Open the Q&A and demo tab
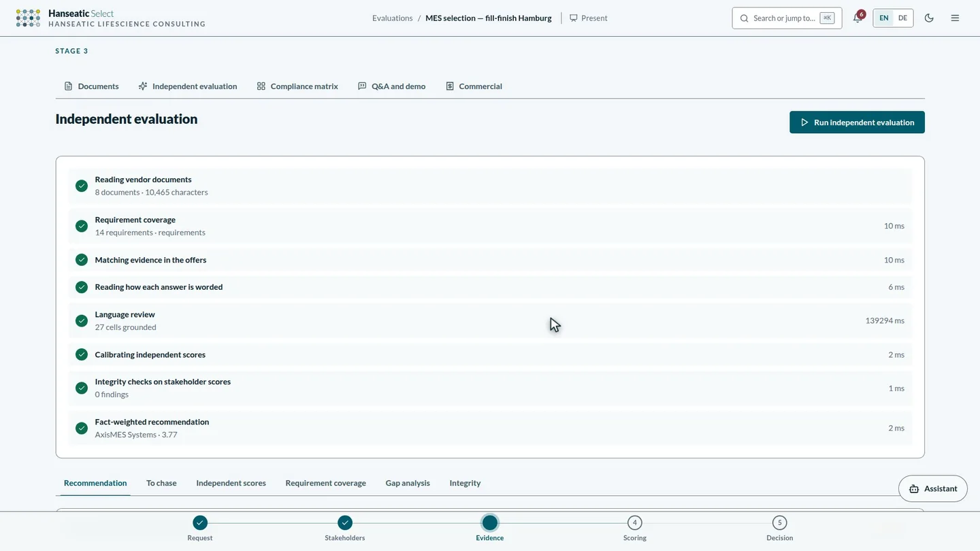The image size is (980, 551). pos(392,86)
